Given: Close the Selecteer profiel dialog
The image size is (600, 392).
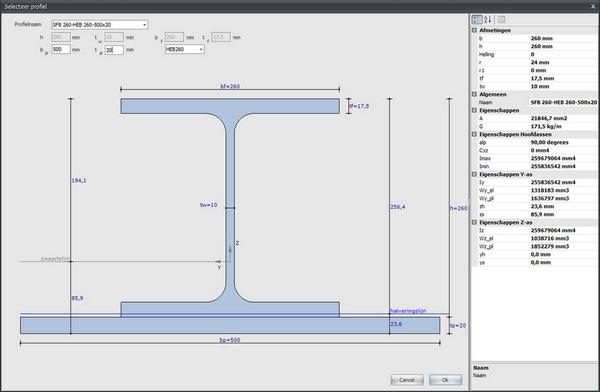Looking at the screenshot, I should (593, 6).
